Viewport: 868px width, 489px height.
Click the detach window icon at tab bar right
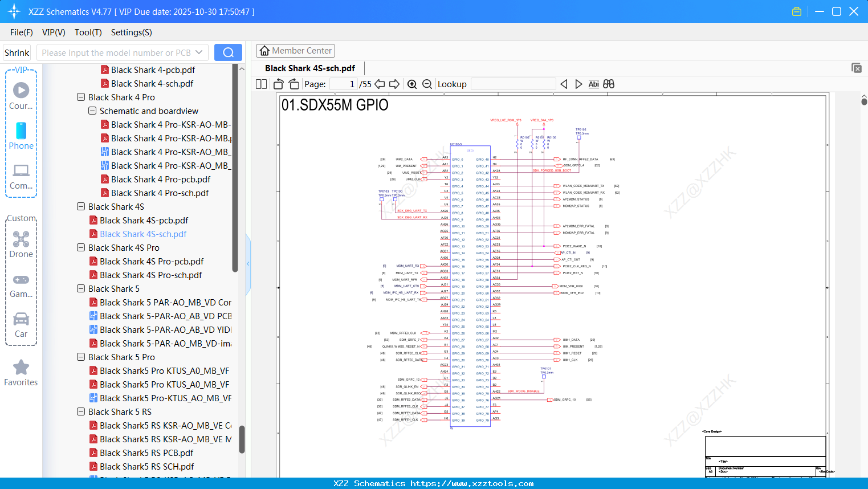click(857, 68)
